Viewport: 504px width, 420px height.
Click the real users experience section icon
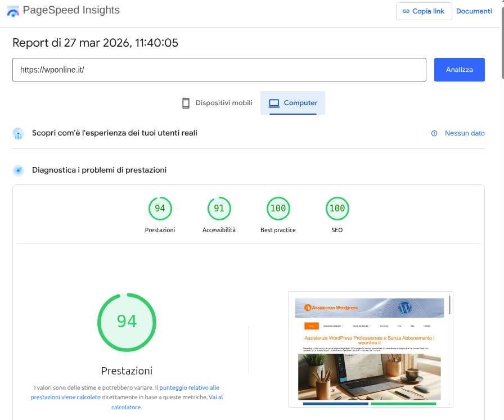(19, 133)
